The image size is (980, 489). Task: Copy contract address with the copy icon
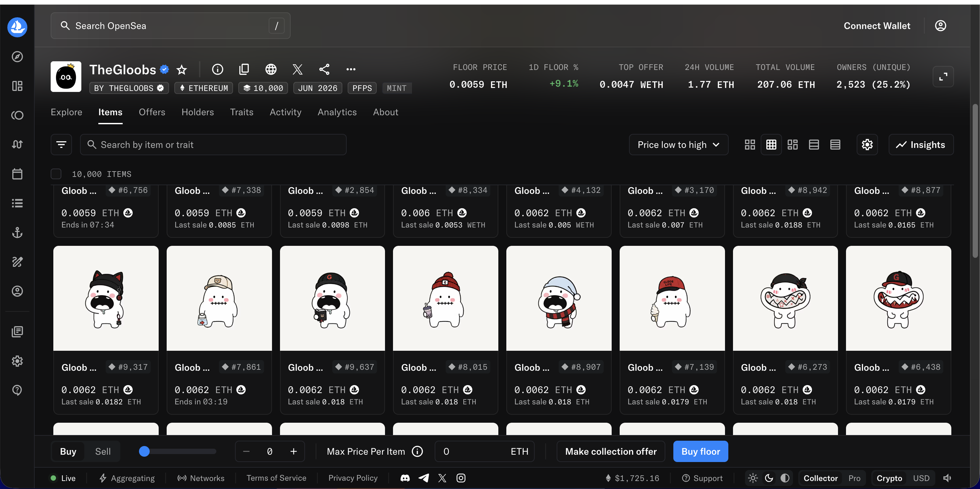pos(244,69)
